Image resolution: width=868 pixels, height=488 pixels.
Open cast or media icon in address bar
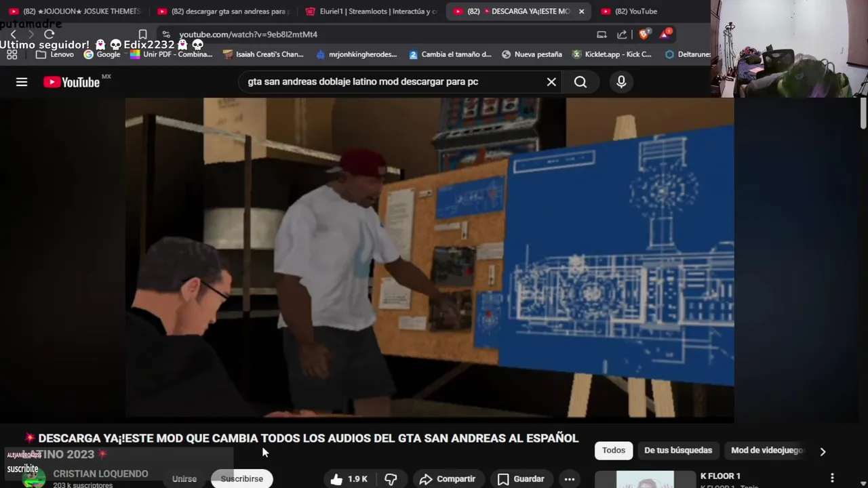tap(601, 34)
